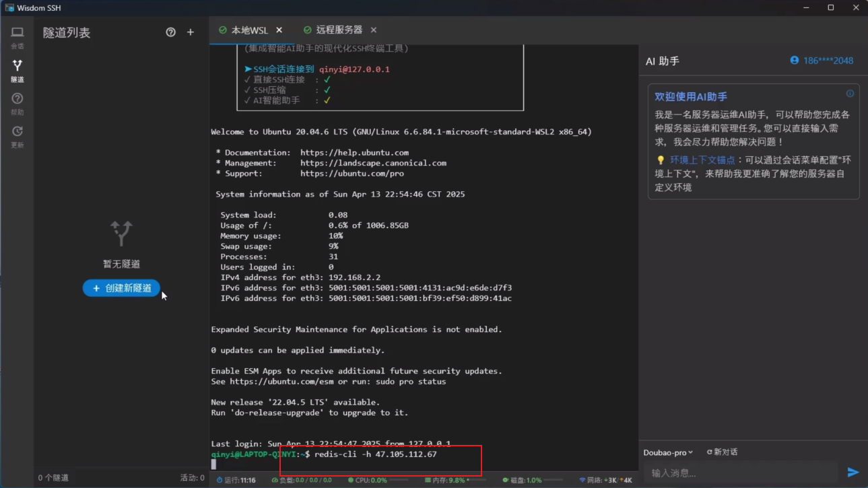This screenshot has height=488, width=868.
Task: Add a tunnel with the plus icon
Action: click(x=191, y=32)
